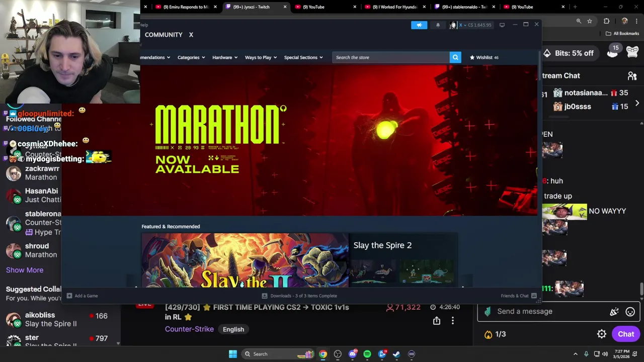Click Show More followed channels
644x362 pixels.
[25, 270]
